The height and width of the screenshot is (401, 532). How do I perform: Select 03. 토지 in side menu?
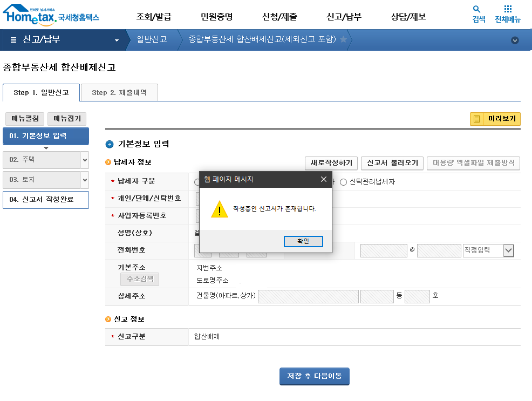tap(42, 180)
